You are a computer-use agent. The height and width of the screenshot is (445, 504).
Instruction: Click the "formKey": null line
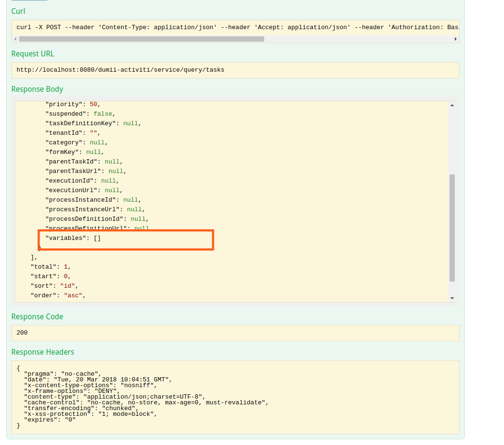(75, 152)
